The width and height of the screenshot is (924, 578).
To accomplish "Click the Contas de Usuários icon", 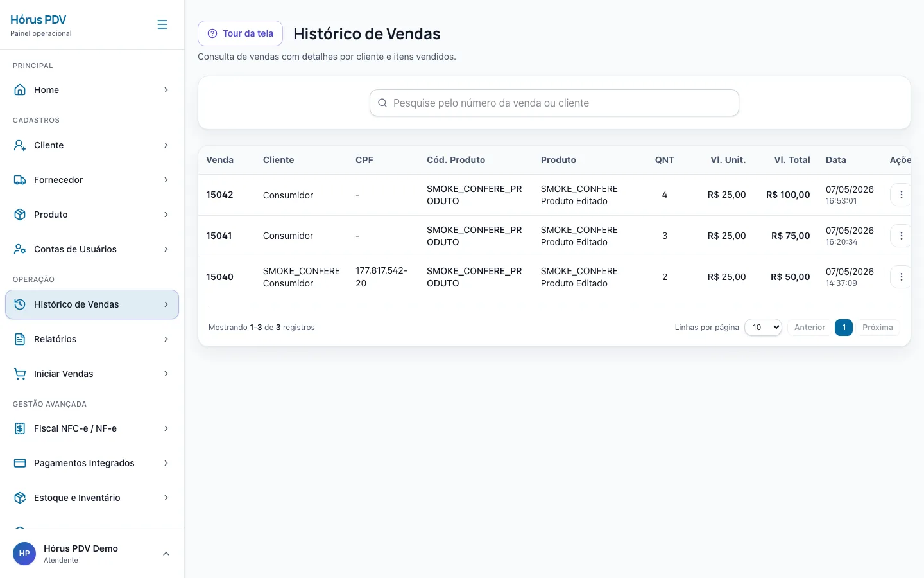I will pyautogui.click(x=20, y=249).
